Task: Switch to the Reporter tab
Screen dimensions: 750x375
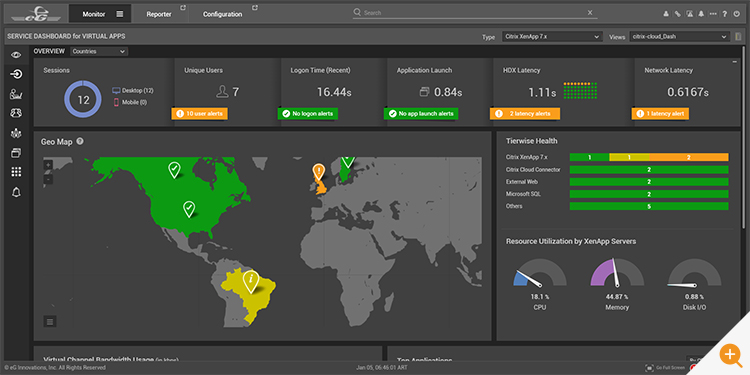Action: tap(159, 14)
